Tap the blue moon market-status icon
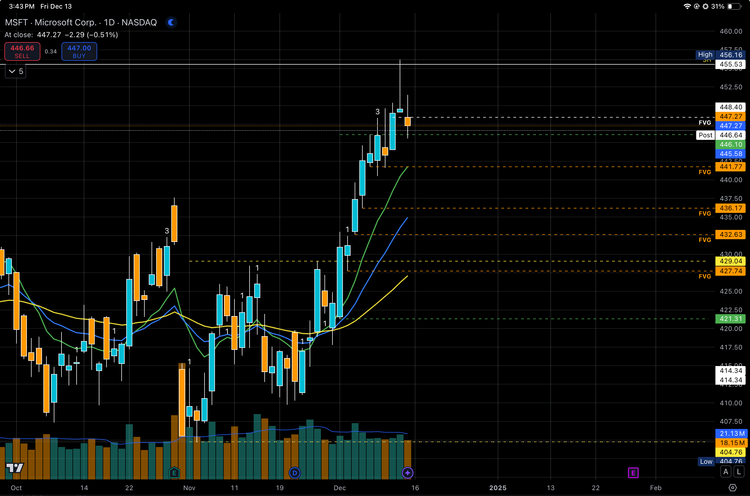This screenshot has height=496, width=750. click(171, 22)
